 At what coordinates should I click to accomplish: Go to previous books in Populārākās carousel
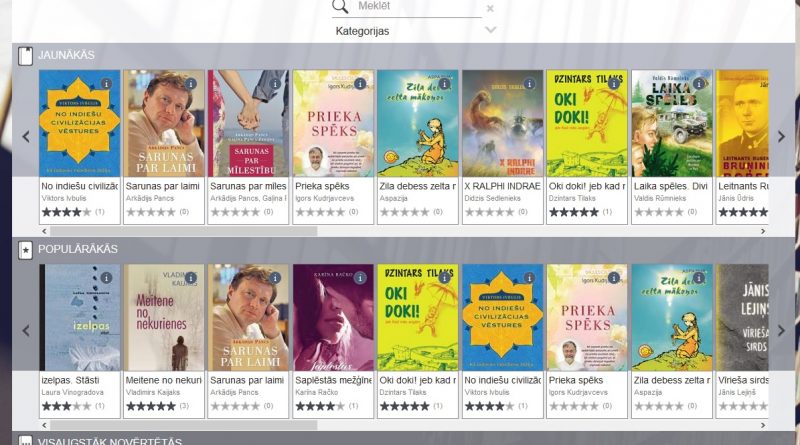click(26, 331)
